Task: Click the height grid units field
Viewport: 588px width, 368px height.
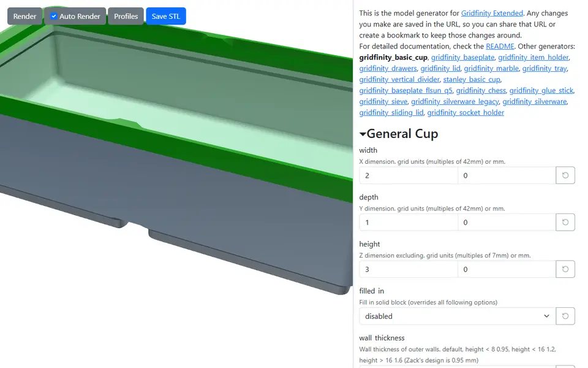Action: (x=409, y=269)
